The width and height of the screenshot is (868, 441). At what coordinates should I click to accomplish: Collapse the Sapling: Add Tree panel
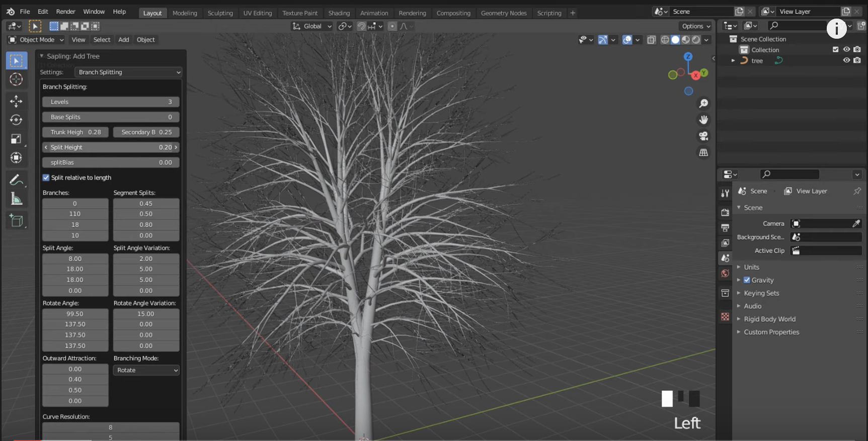click(x=42, y=56)
